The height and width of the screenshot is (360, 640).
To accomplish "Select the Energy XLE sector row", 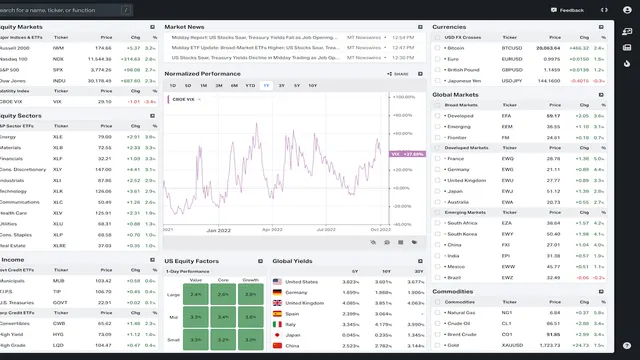I will click(78, 137).
